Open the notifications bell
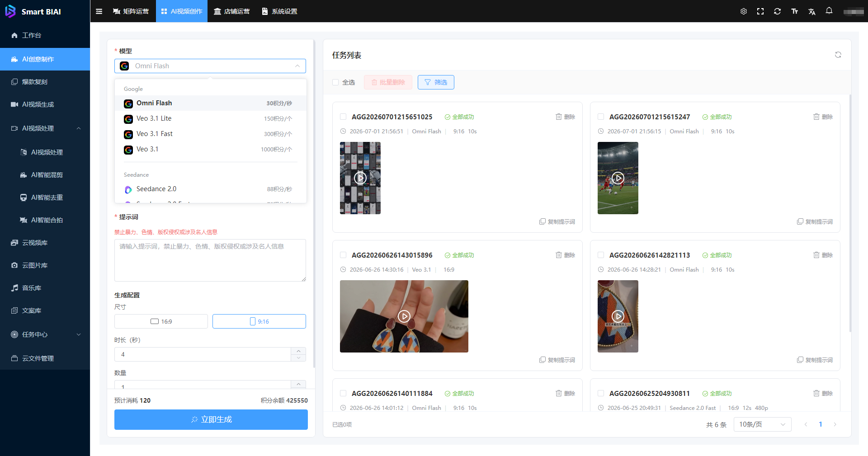868x456 pixels. pyautogui.click(x=829, y=11)
